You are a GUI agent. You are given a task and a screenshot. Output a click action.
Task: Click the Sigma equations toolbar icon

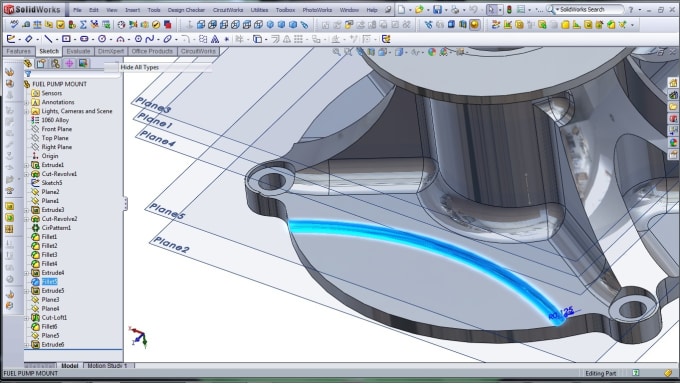point(83,25)
